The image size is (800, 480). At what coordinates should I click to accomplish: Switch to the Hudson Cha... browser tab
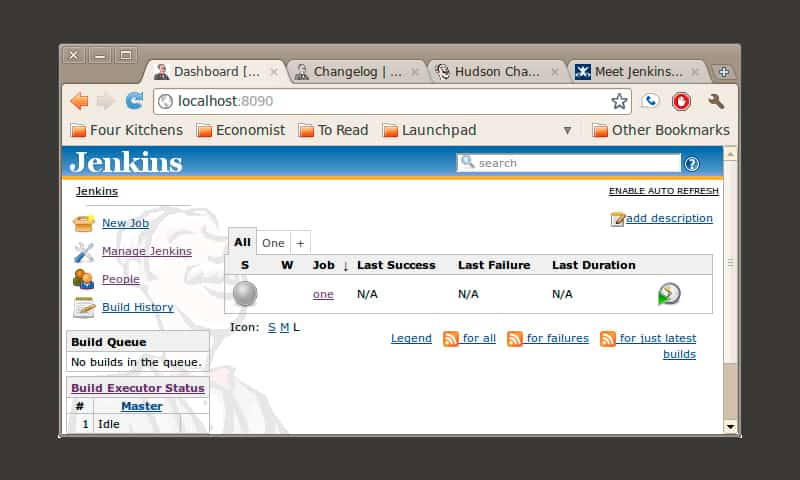click(497, 72)
